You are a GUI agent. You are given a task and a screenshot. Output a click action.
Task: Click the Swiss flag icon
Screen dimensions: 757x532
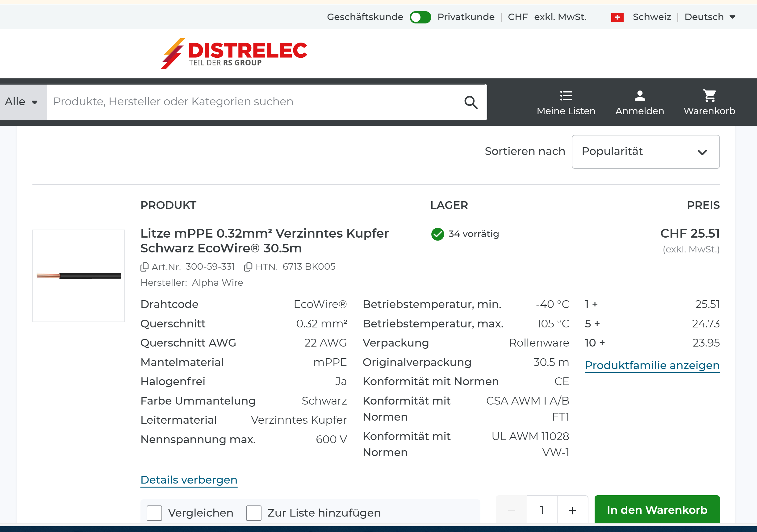(617, 17)
